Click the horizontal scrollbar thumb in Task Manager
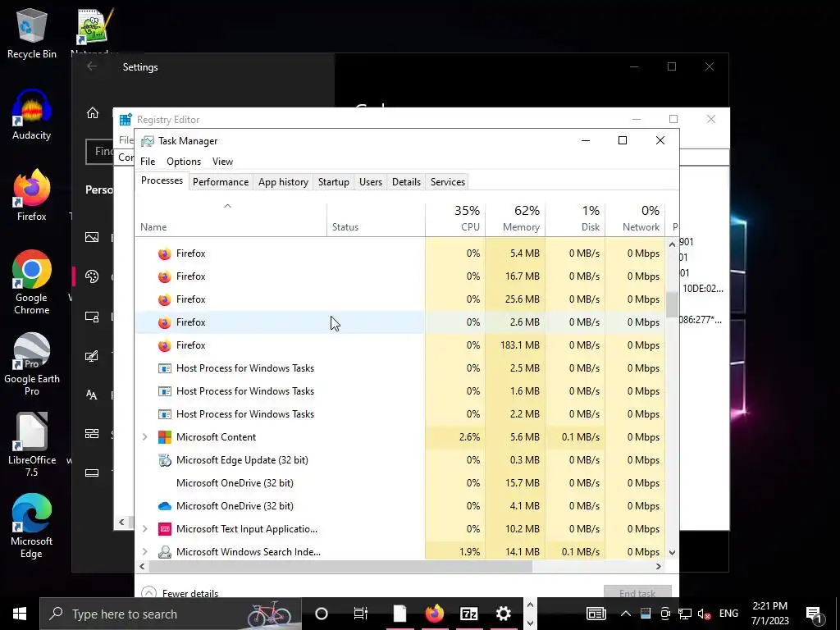Image resolution: width=840 pixels, height=630 pixels. (x=340, y=566)
